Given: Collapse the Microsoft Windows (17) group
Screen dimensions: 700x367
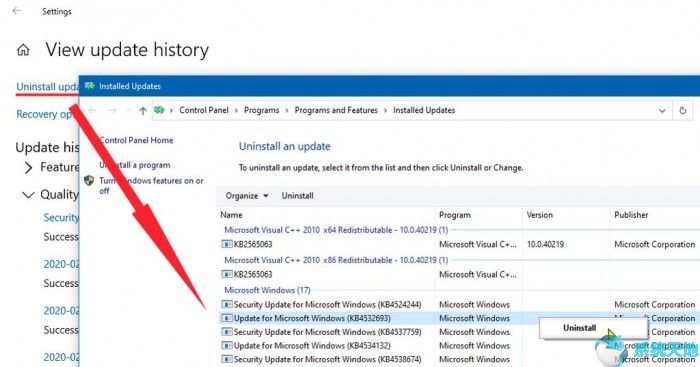Looking at the screenshot, I should click(x=267, y=290).
